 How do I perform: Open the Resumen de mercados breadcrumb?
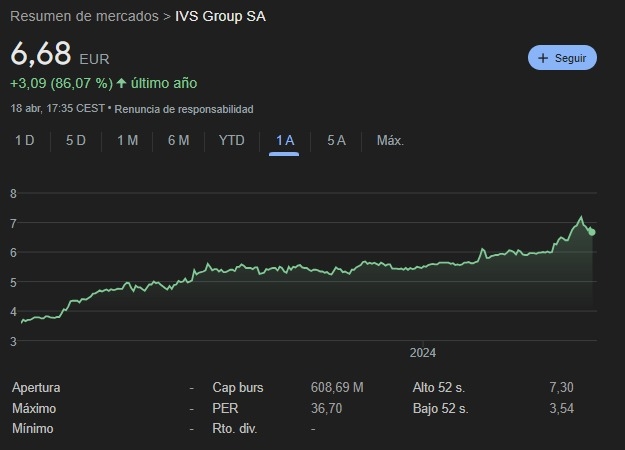pos(84,16)
